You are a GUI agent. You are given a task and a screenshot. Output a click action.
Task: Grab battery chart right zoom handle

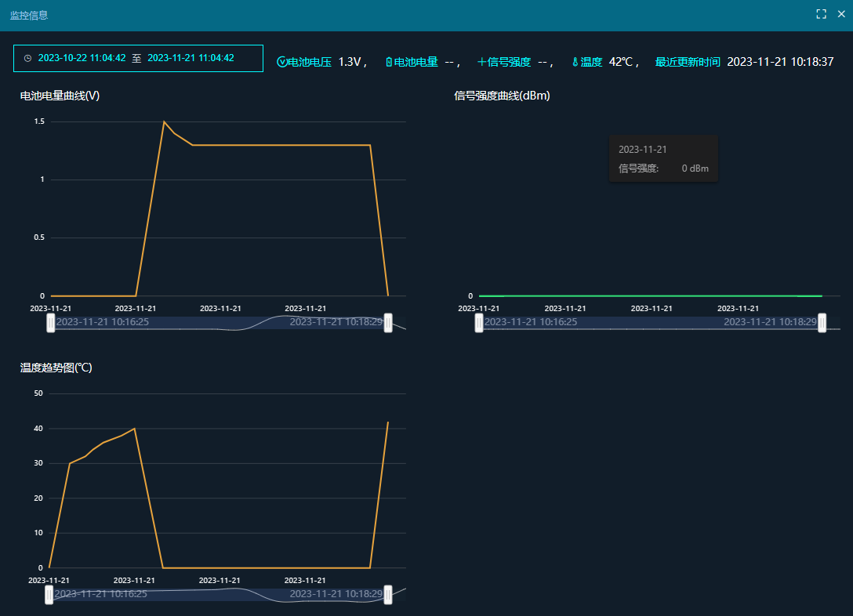click(x=388, y=323)
